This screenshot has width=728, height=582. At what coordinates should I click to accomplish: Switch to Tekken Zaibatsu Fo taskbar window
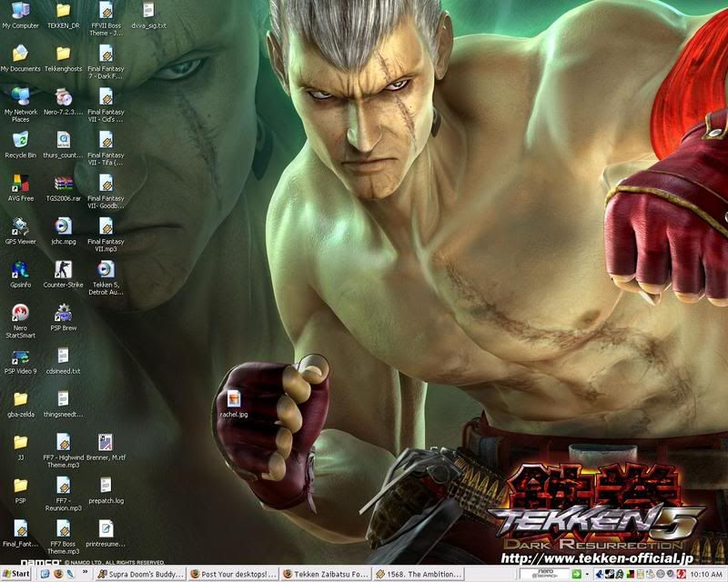point(326,574)
